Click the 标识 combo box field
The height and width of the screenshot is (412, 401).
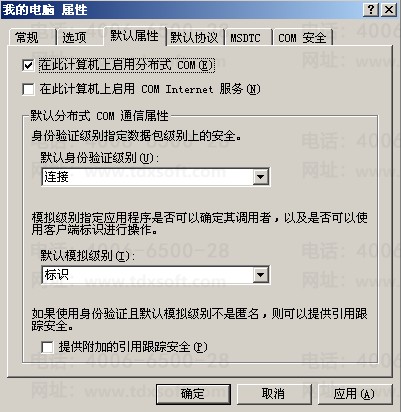click(x=156, y=275)
